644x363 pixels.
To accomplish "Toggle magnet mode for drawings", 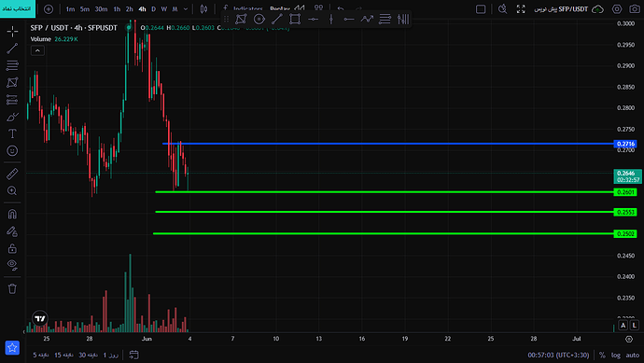I will tap(12, 214).
